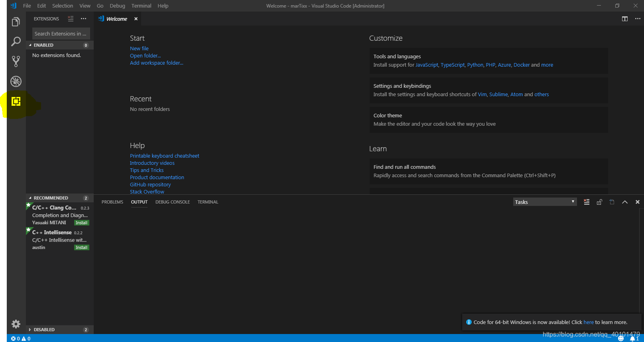Click the Open folder link
Screen dimensions: 644x342
click(146, 55)
